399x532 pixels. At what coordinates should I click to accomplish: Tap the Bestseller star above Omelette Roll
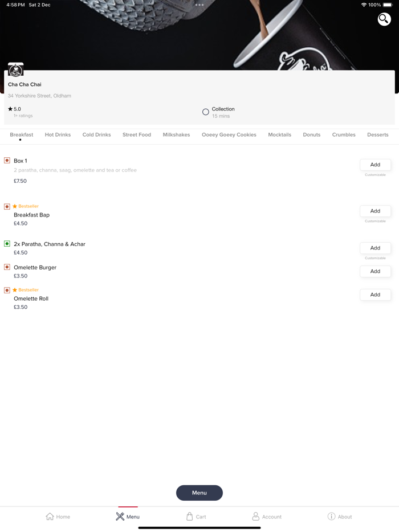point(15,290)
